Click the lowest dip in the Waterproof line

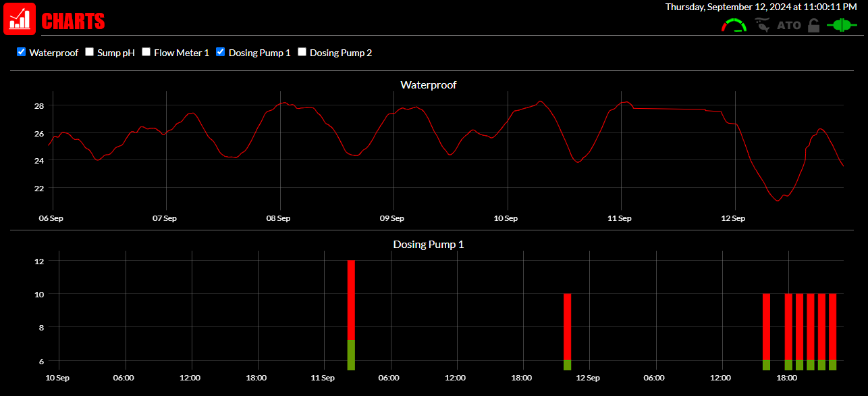[x=778, y=200]
